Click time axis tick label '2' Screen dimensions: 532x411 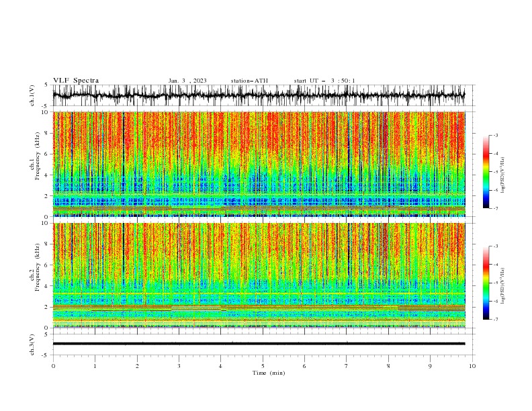coord(137,366)
